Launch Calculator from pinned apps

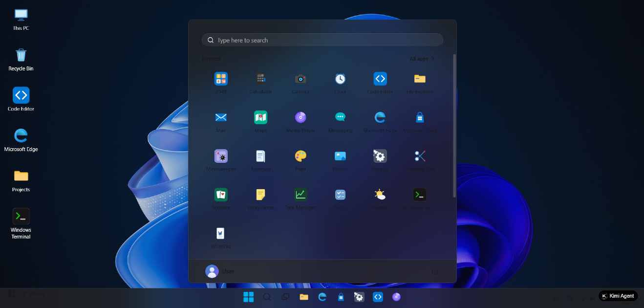[x=261, y=83]
